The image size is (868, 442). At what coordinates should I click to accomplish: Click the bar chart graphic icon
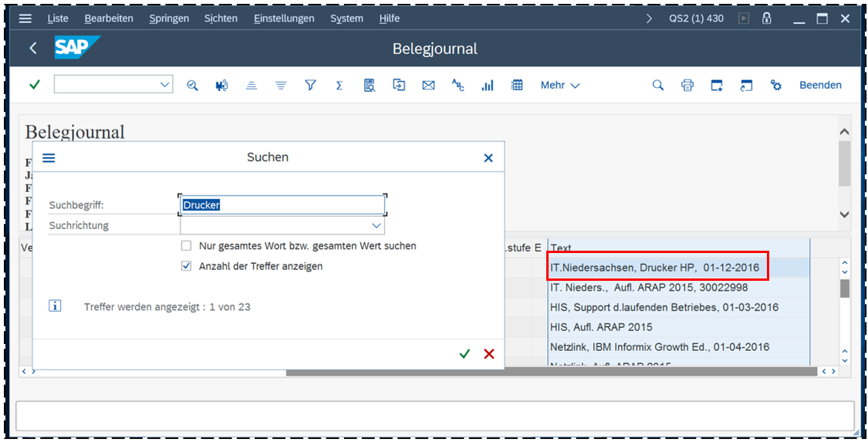pos(488,85)
